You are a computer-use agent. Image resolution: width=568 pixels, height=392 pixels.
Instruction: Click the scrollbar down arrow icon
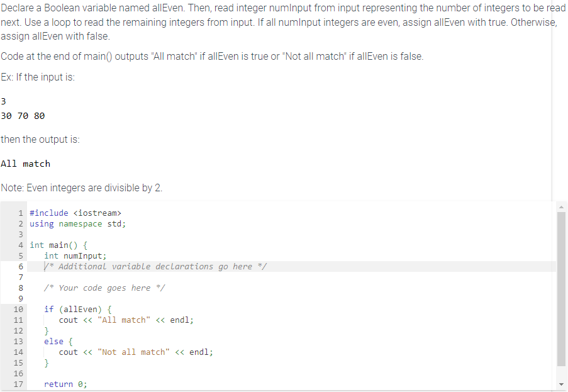560,384
